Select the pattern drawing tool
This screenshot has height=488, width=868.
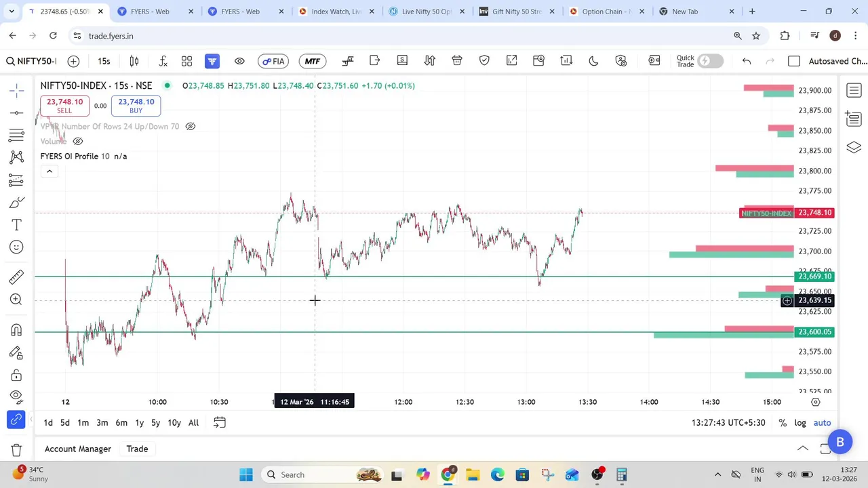click(17, 157)
